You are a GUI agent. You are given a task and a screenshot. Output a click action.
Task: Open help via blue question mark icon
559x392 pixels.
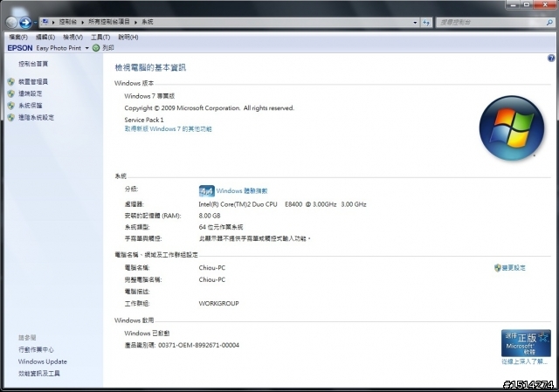click(551, 58)
